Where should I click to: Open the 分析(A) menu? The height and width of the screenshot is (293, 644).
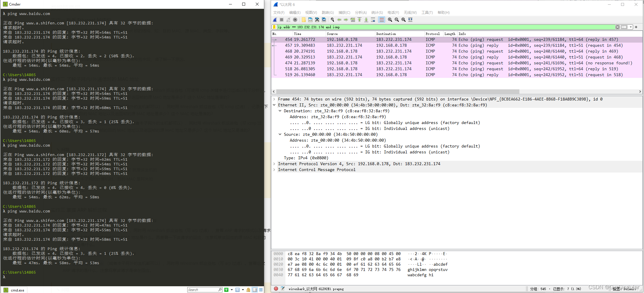[x=361, y=13]
